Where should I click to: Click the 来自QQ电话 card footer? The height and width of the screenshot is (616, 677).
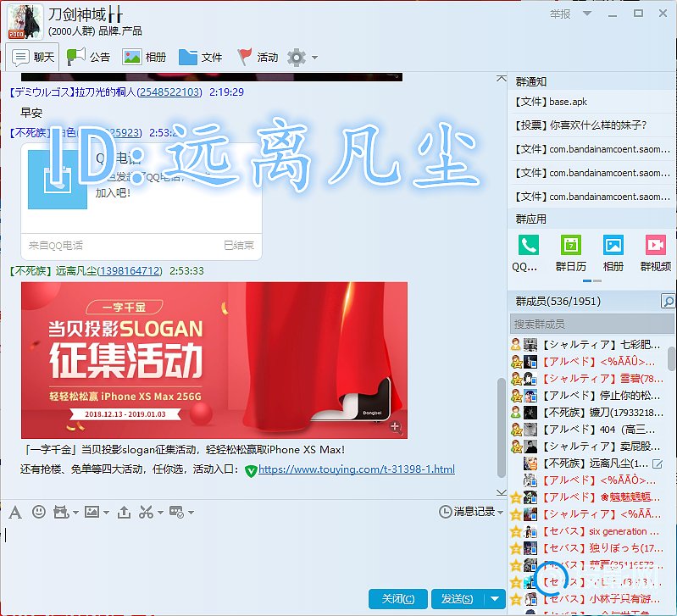(x=142, y=246)
